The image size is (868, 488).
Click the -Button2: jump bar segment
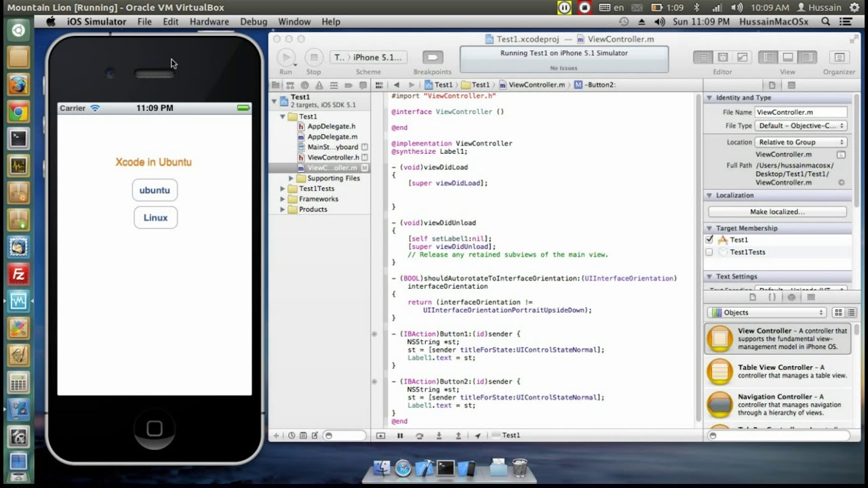[595, 85]
